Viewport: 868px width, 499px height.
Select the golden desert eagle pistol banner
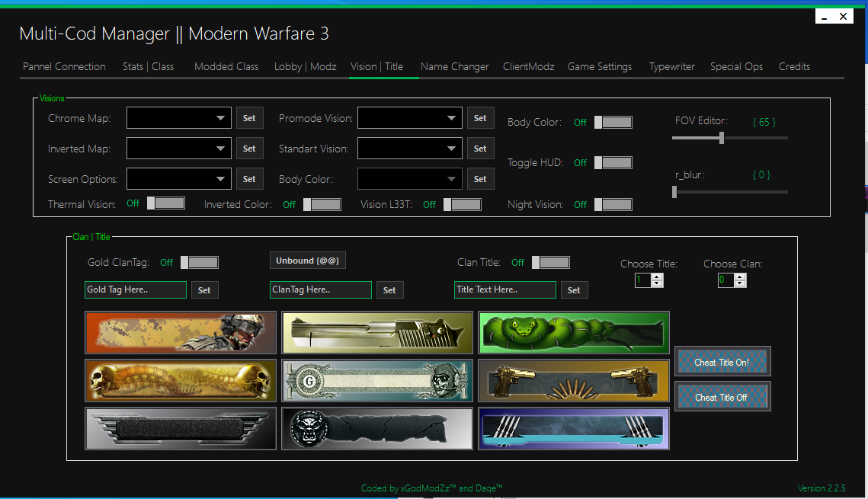pos(376,332)
